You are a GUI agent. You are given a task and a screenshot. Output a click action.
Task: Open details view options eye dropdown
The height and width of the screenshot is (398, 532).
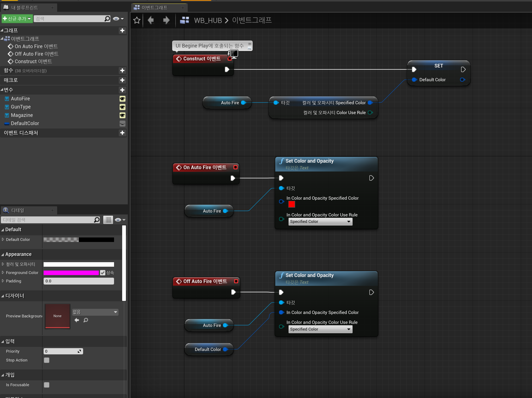coord(120,220)
